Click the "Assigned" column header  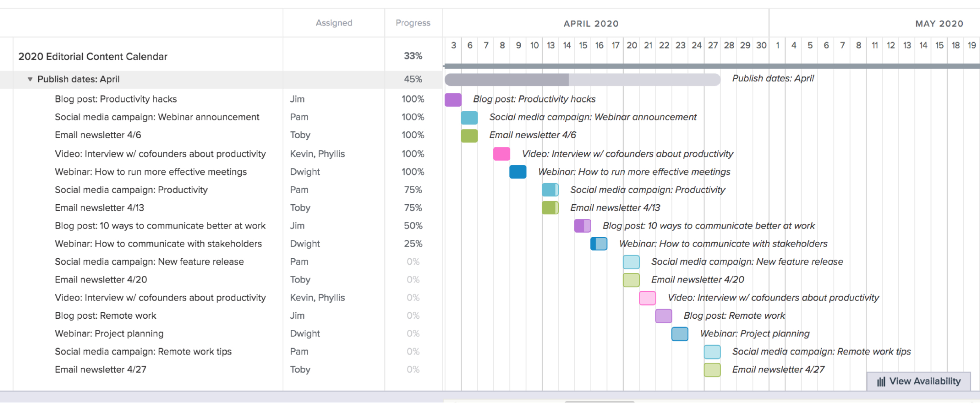point(334,23)
